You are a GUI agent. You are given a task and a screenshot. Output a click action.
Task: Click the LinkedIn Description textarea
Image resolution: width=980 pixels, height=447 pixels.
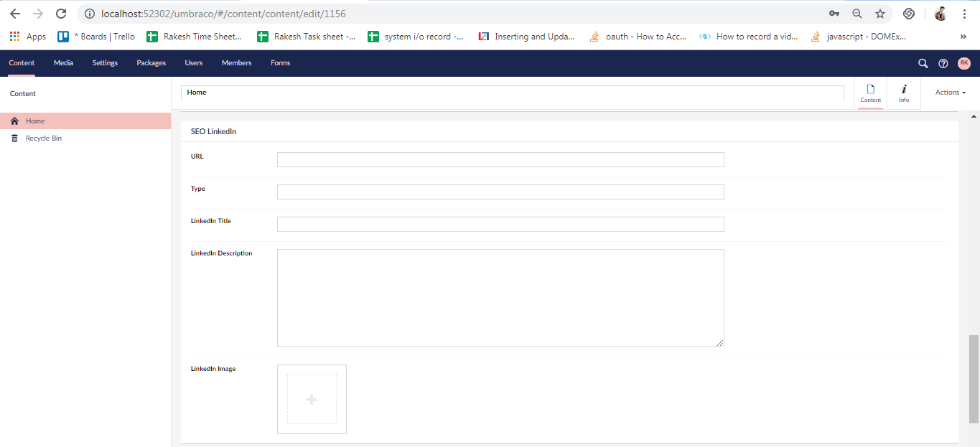tap(500, 298)
